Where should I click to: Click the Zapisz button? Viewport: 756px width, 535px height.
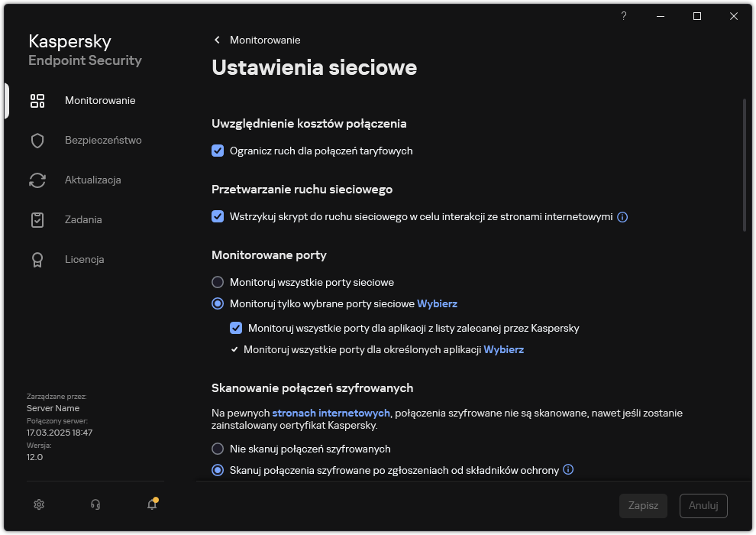[643, 505]
